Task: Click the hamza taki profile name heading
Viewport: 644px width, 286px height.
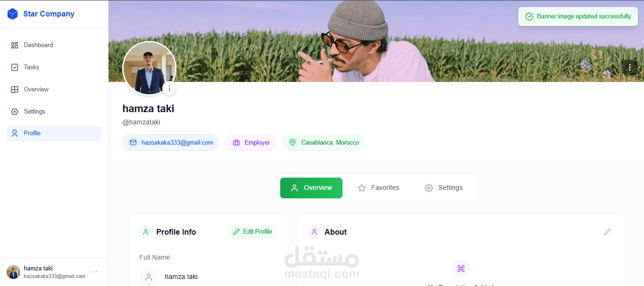Action: coord(148,109)
